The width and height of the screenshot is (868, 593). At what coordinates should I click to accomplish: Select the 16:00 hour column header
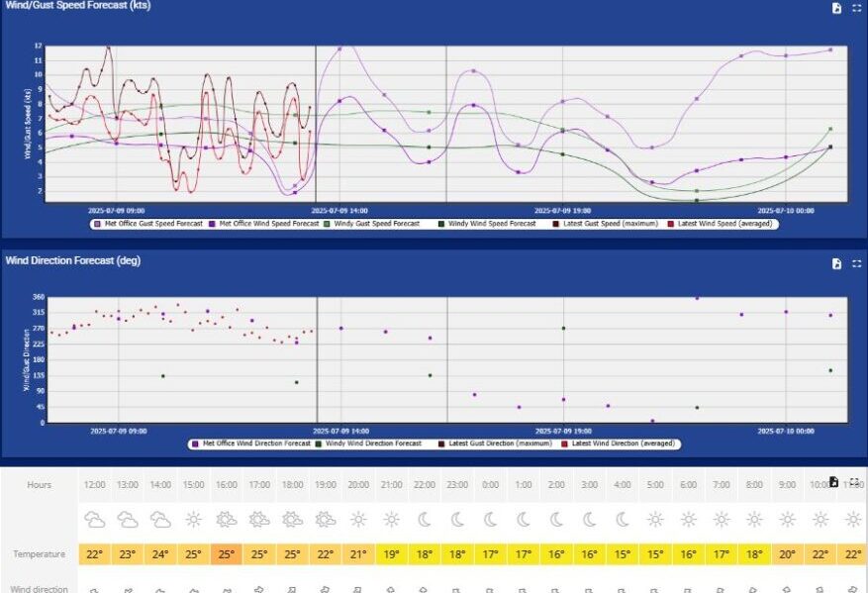click(226, 485)
